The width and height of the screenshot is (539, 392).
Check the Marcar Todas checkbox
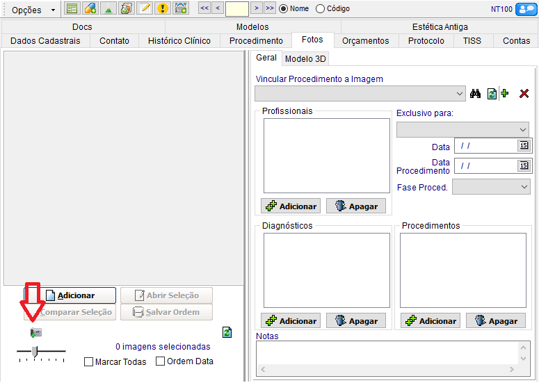point(88,361)
